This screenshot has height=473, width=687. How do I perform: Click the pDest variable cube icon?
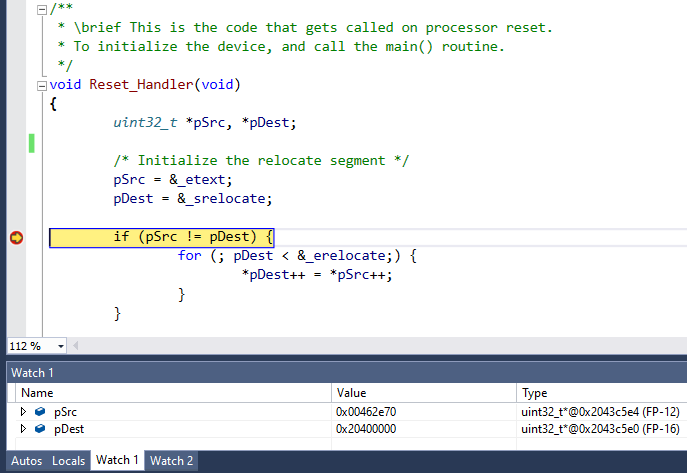click(39, 428)
